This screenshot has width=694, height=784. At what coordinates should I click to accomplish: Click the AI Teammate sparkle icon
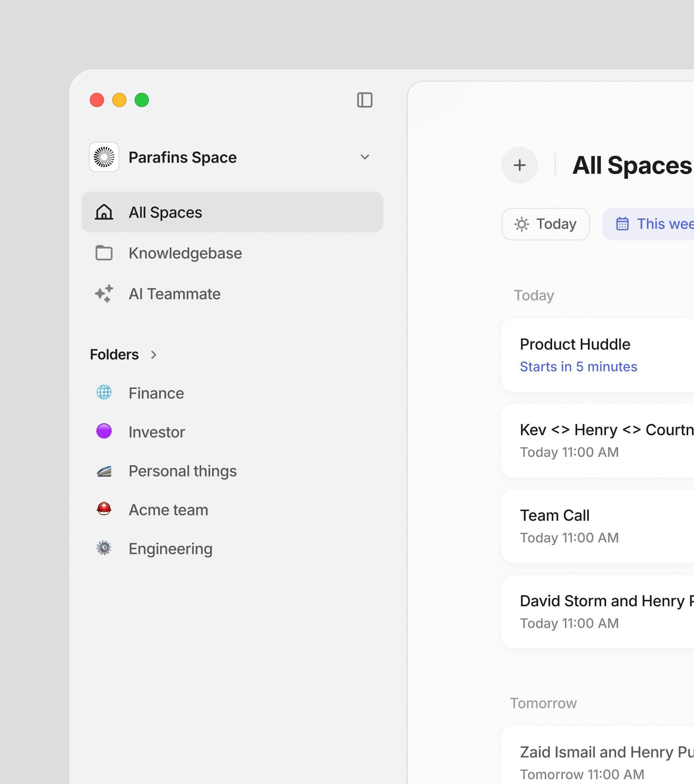[104, 294]
